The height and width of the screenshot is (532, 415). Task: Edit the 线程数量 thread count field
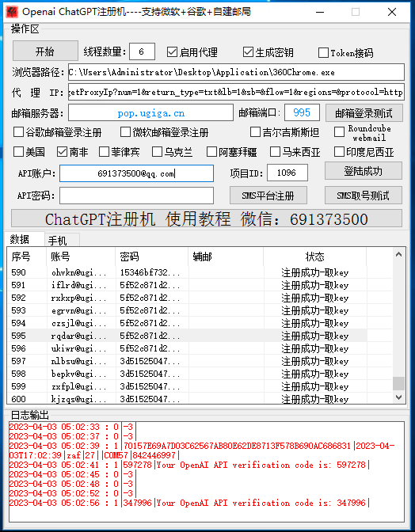142,51
